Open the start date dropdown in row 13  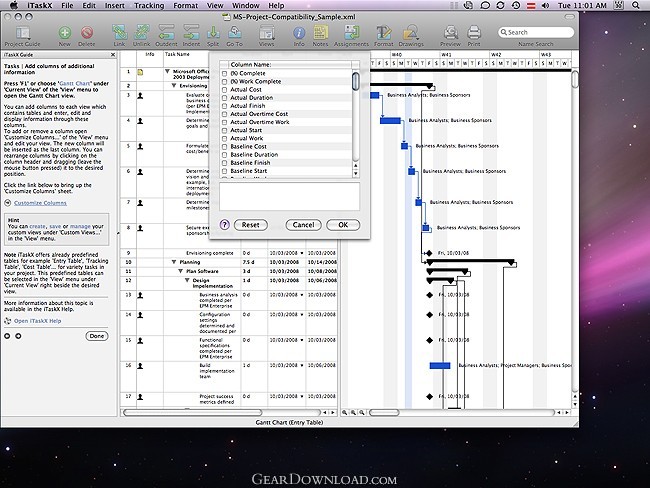coord(302,295)
